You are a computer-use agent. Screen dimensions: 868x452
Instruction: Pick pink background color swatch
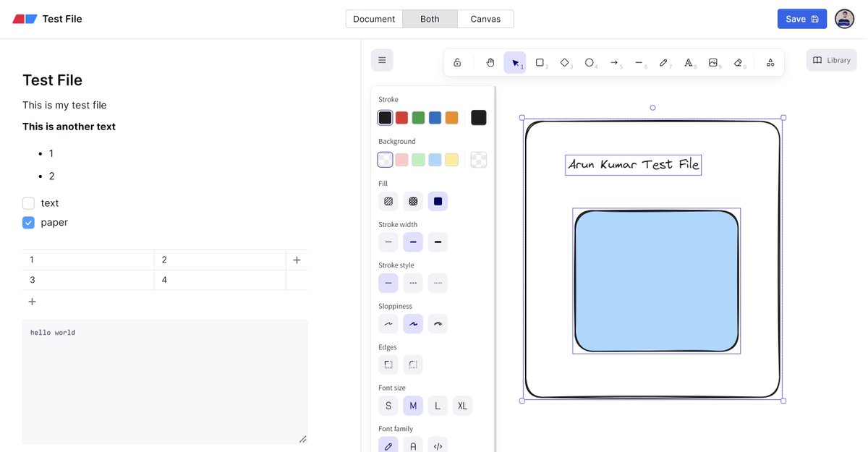point(401,160)
